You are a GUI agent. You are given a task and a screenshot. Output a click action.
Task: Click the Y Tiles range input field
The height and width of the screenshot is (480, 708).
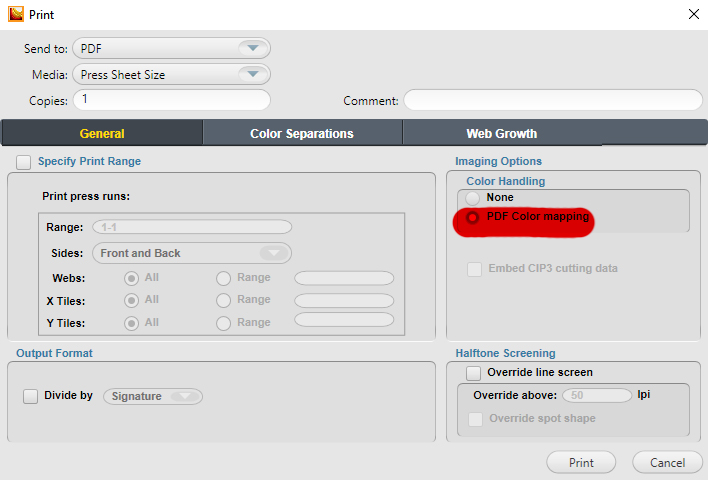(344, 320)
